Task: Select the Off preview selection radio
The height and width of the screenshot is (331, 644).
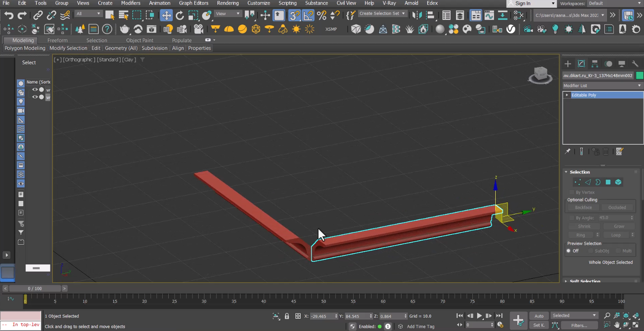Action: tap(569, 251)
